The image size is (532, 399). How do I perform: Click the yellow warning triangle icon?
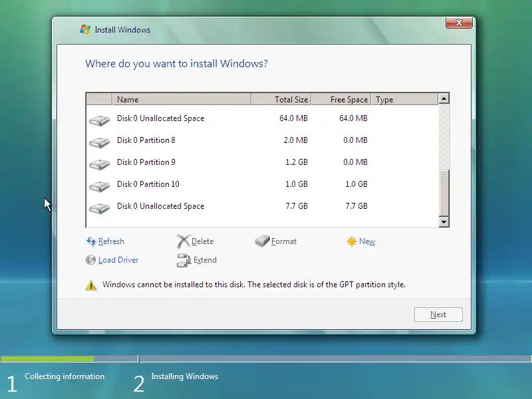click(x=91, y=285)
